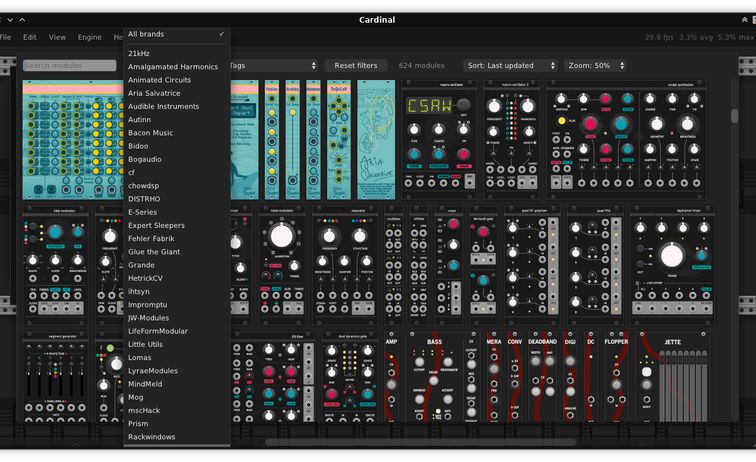Click the horizontal scrollbar at the bottom
The width and height of the screenshot is (756, 462).
[420, 442]
